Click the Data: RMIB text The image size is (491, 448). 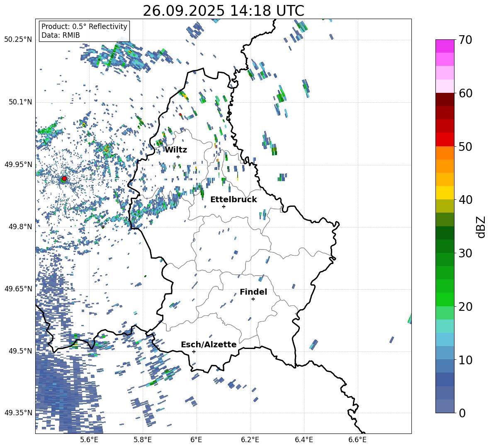point(61,35)
